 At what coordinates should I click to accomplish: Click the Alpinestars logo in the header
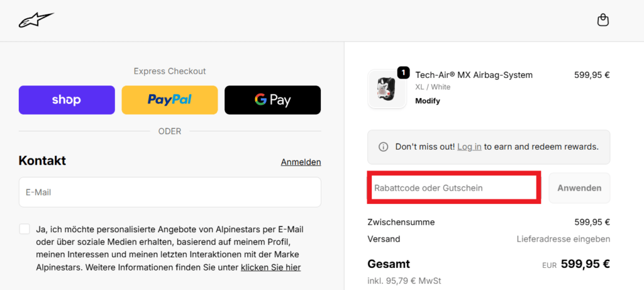pos(36,21)
